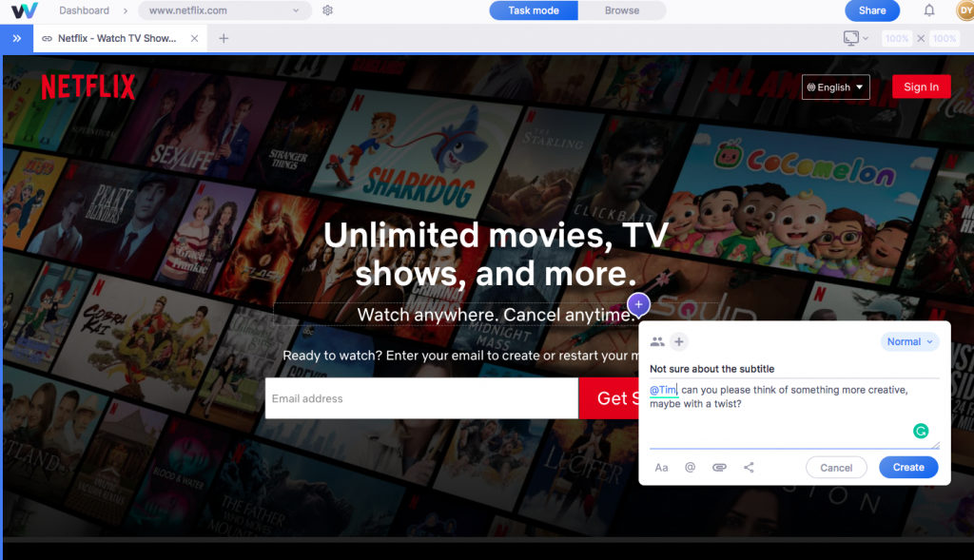
Task: Click the Netflix logo
Action: [88, 87]
